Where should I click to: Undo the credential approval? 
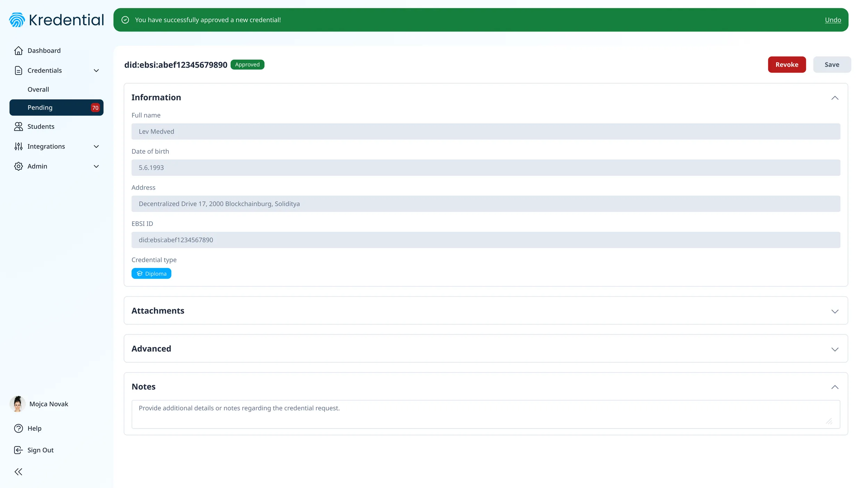[833, 20]
